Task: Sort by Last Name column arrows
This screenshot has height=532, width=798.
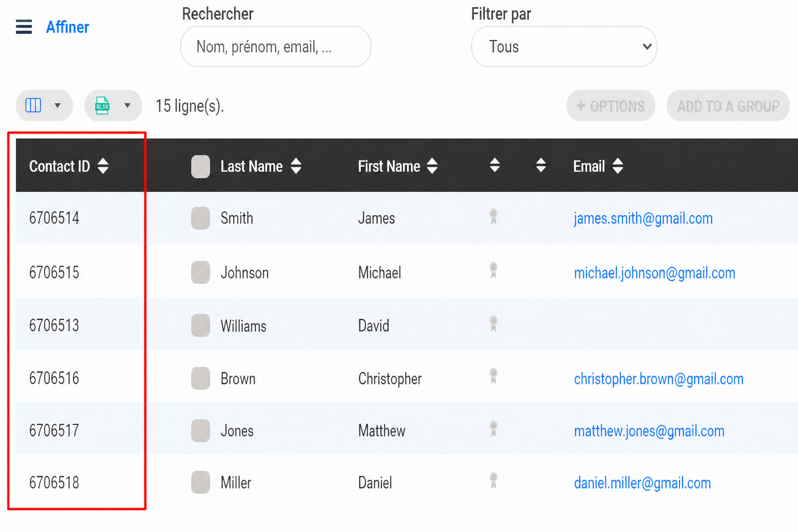Action: (x=296, y=166)
